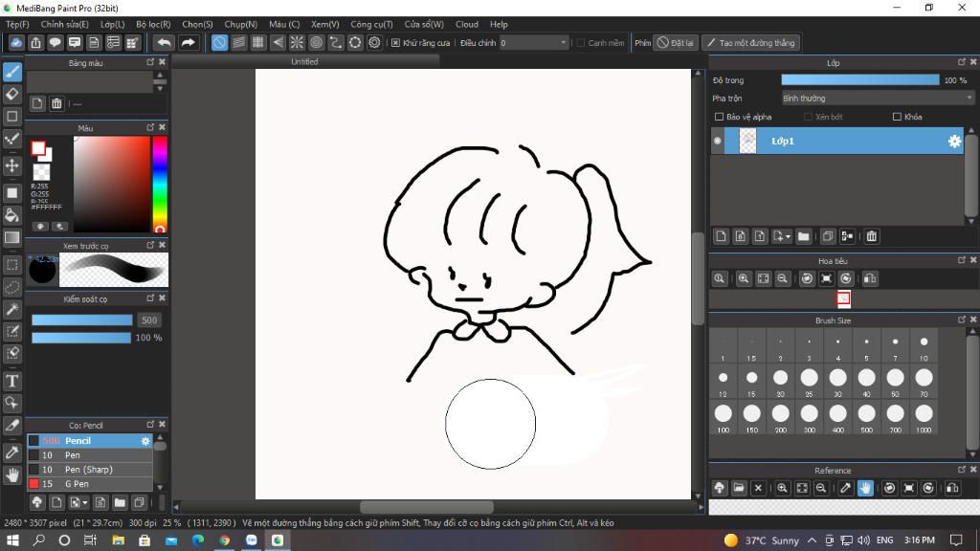
Task: Select the Gradient tool
Action: (12, 238)
